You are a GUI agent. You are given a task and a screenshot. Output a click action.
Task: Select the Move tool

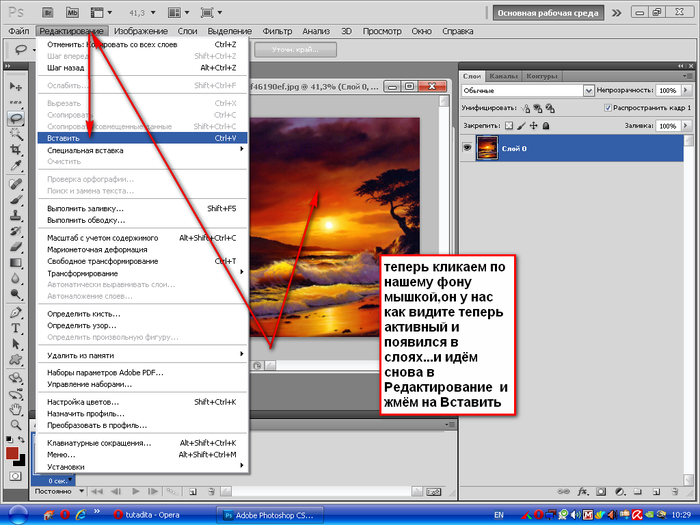click(16, 86)
